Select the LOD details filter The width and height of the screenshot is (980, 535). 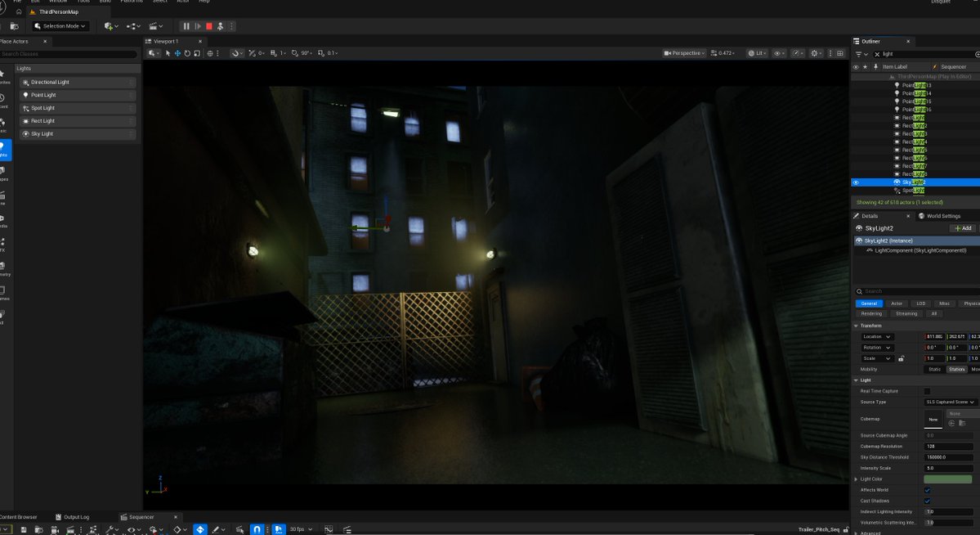(920, 303)
